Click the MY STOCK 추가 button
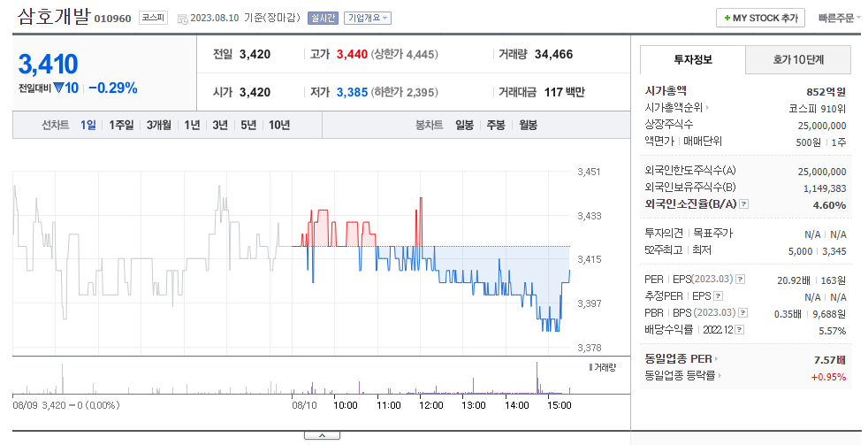The height and width of the screenshot is (445, 868). (x=761, y=18)
